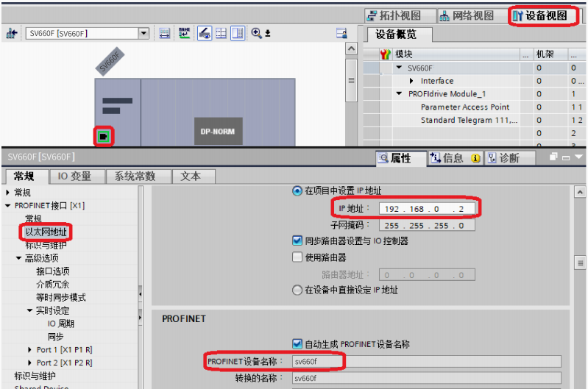Screen dimensions: 588x389
Task: Expand Port 2 [X1 P2 R] node
Action: 29,363
